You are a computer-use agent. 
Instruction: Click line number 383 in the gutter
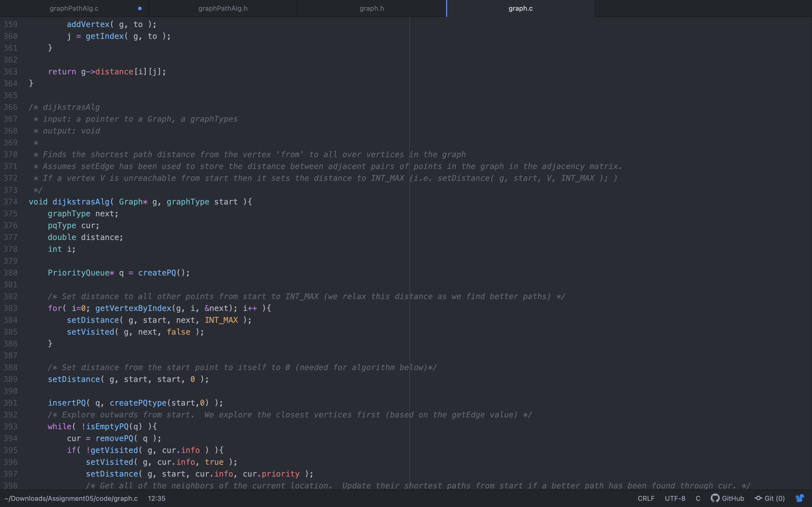point(10,308)
